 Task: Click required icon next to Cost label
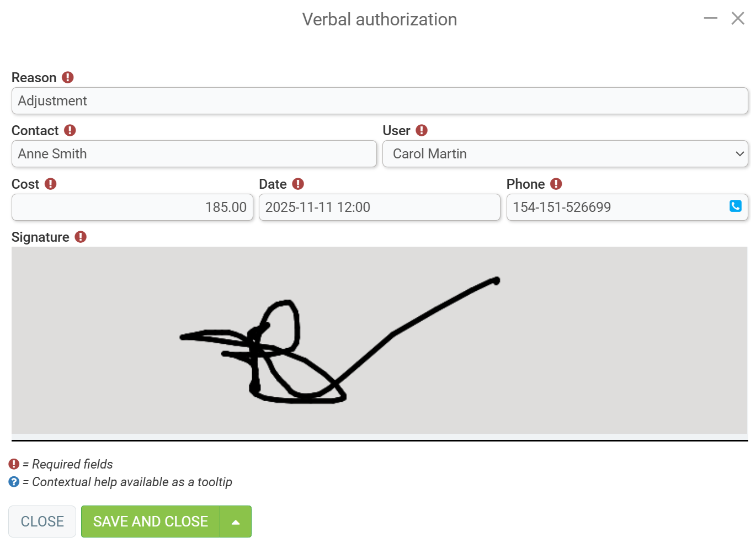50,184
